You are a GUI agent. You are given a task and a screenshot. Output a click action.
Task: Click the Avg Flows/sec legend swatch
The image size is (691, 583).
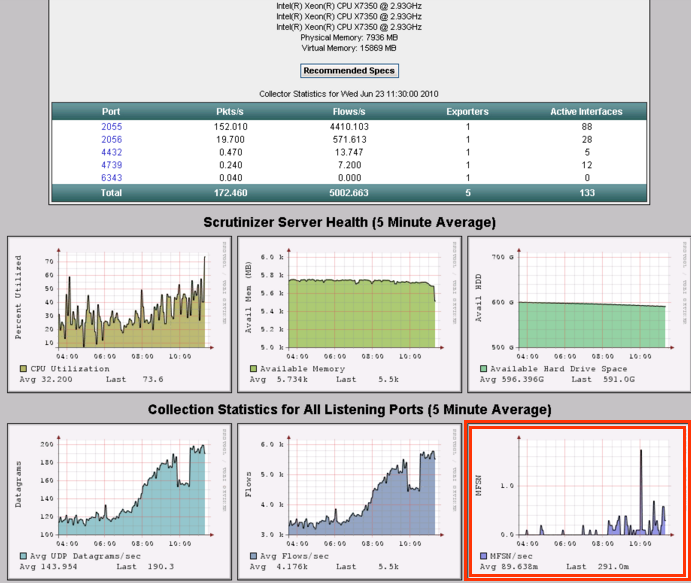coord(252,555)
